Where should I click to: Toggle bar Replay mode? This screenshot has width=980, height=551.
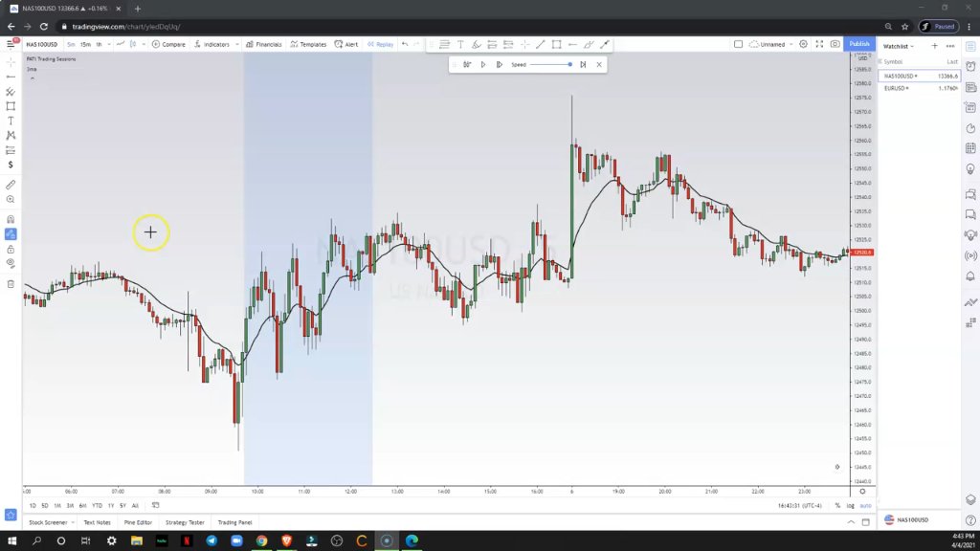[381, 44]
